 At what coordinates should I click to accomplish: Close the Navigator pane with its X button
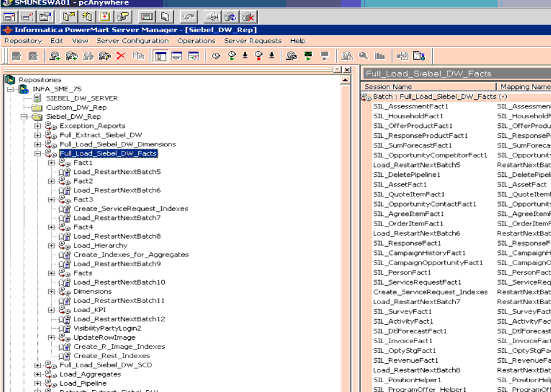(347, 69)
